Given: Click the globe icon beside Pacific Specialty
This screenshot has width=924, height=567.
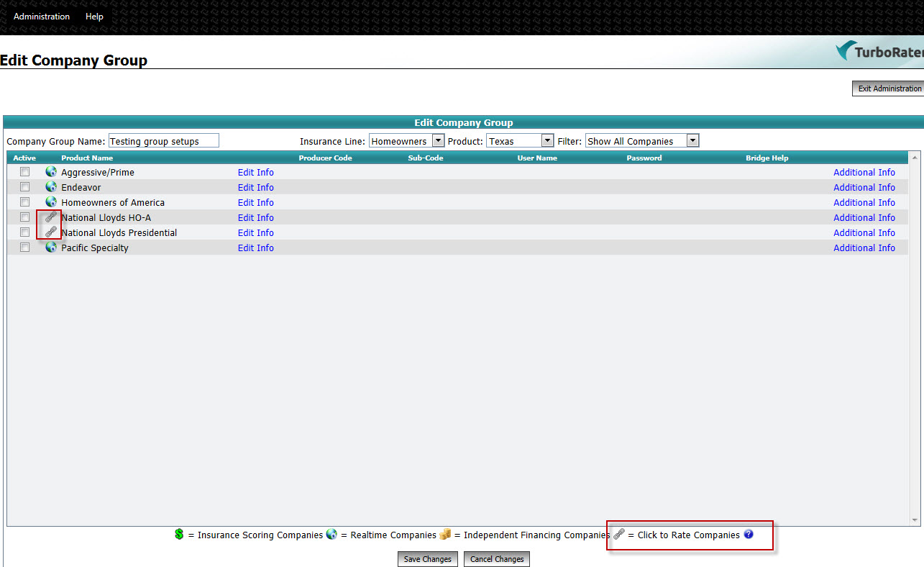Looking at the screenshot, I should point(51,248).
